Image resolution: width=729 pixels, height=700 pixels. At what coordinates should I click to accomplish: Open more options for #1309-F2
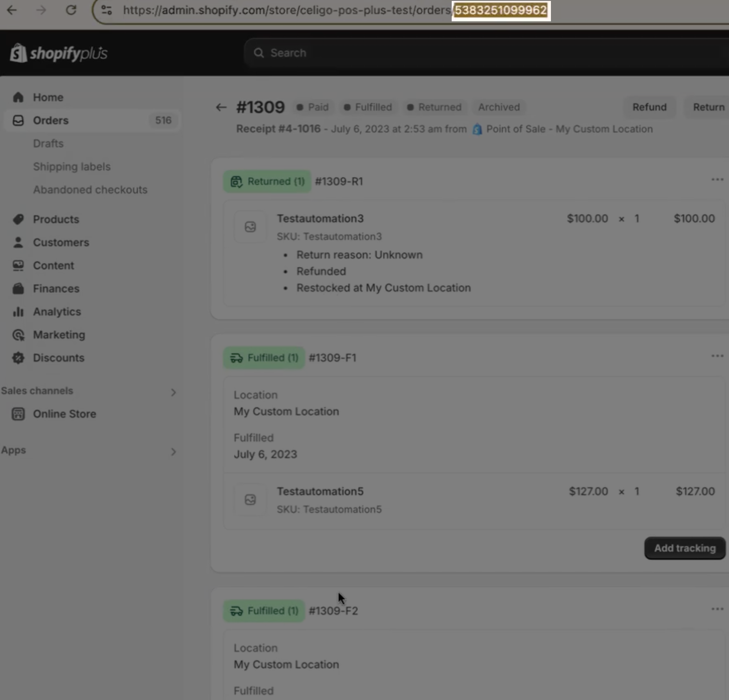point(717,609)
